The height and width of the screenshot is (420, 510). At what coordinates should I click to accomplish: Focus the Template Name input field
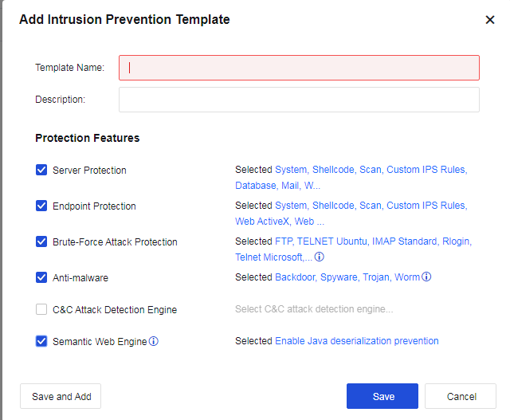click(x=299, y=68)
